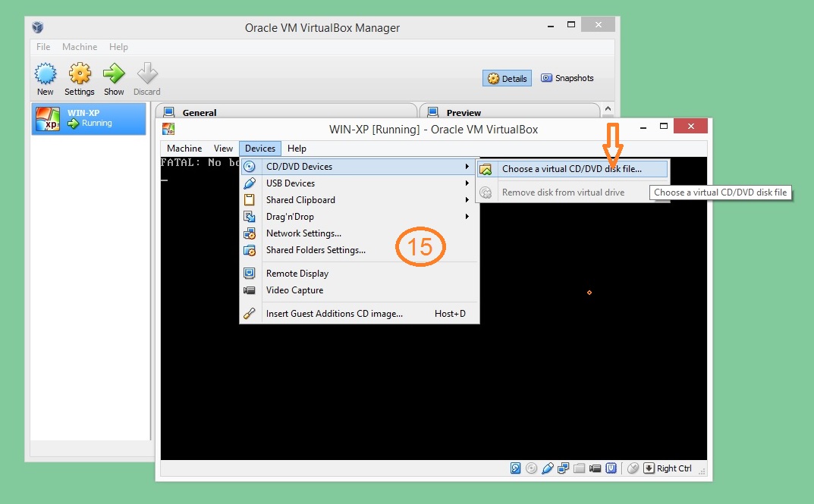Click the shared folders status bar icon
Viewport: 814px width, 504px height.
(x=579, y=468)
